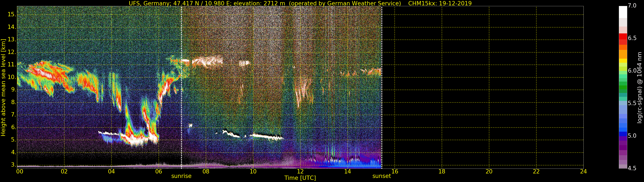
Task: Click the bright red colorbar segment near 6.5
Action: (x=623, y=36)
